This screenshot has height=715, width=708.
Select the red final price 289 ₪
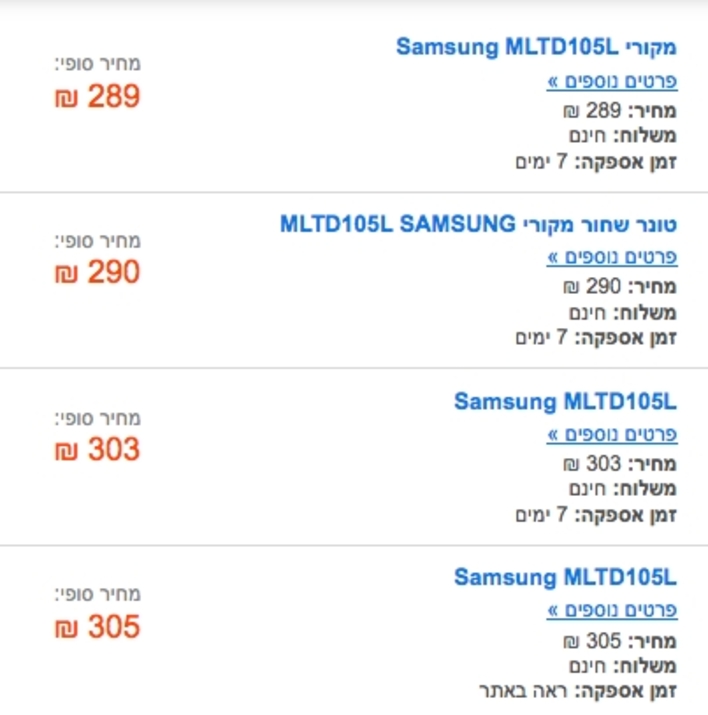[97, 97]
